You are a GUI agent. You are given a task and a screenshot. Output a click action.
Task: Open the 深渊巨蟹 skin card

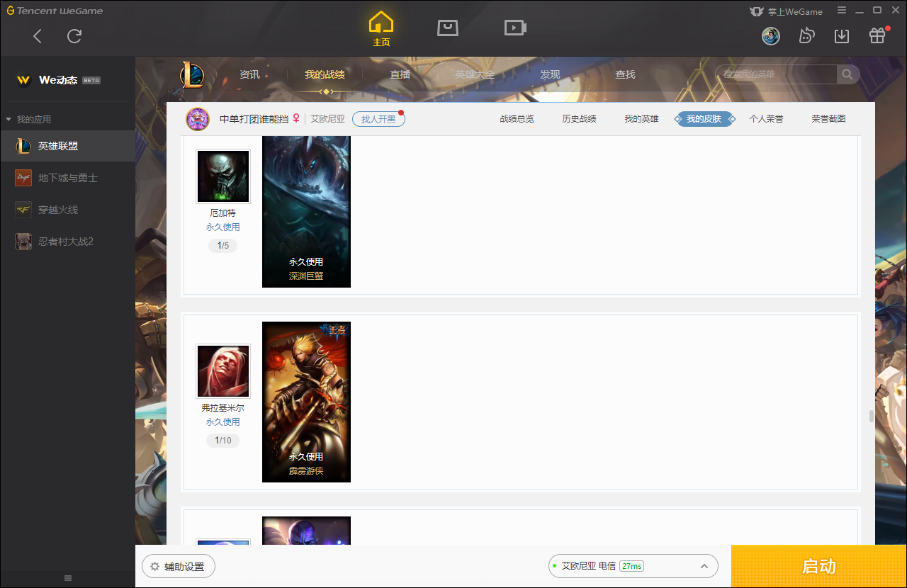[x=306, y=212]
